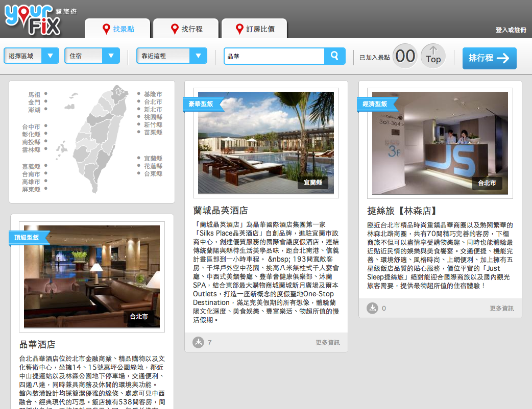Click the YourFix logo
Image resolution: width=532 pixels, height=409 pixels.
pos(33,20)
